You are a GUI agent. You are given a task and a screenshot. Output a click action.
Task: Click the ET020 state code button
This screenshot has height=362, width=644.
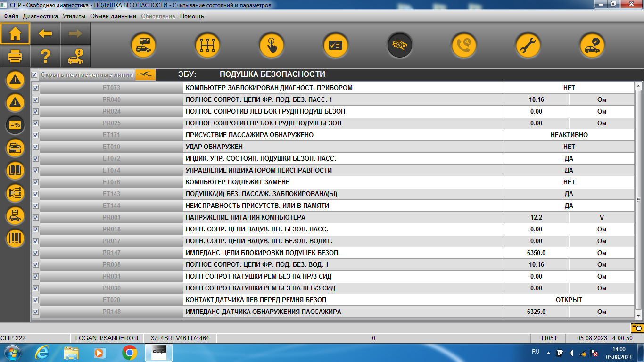(111, 300)
